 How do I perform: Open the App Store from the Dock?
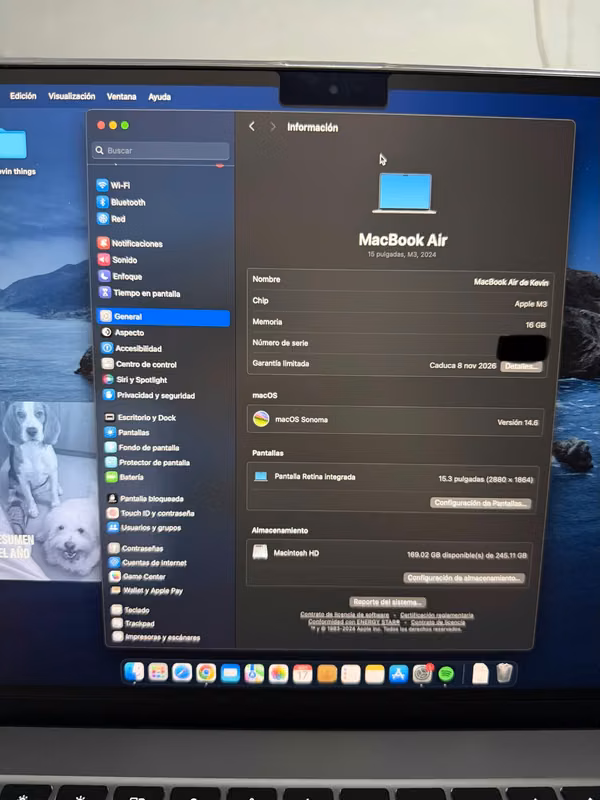tap(398, 674)
